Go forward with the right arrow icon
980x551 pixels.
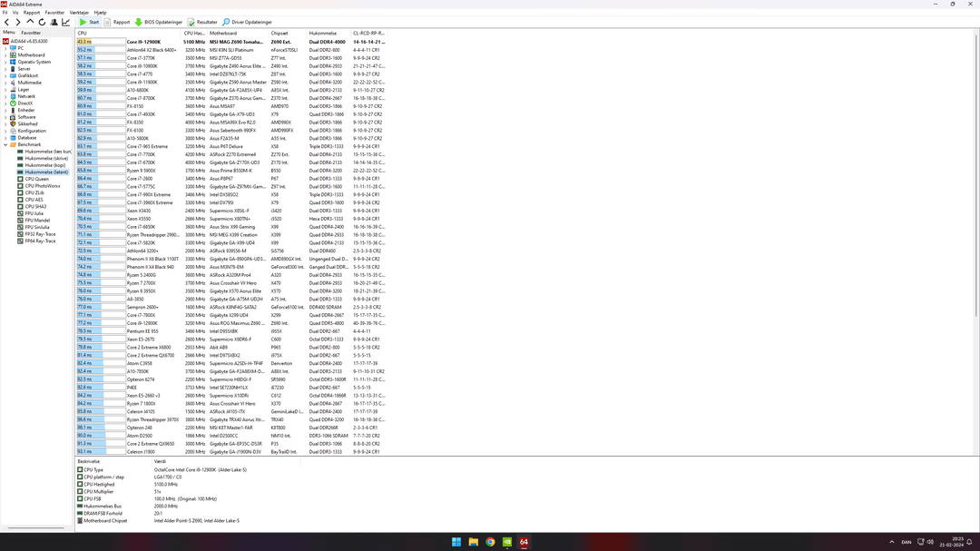click(x=18, y=22)
